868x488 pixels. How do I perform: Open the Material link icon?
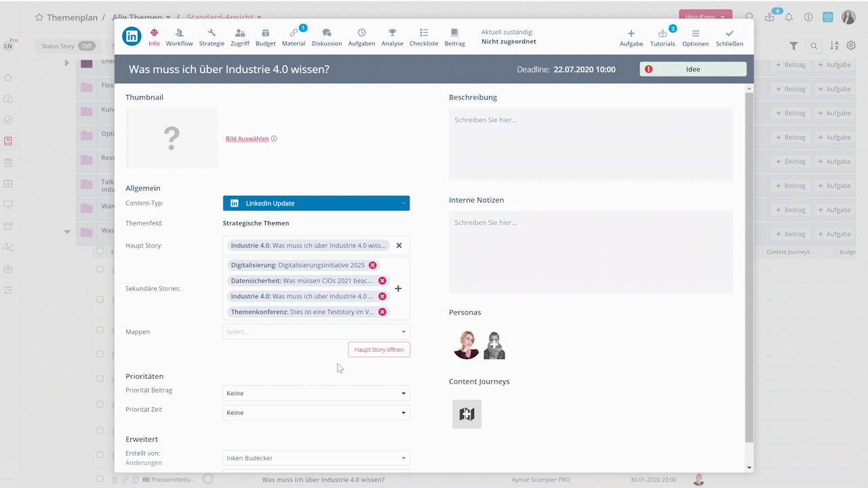(294, 33)
